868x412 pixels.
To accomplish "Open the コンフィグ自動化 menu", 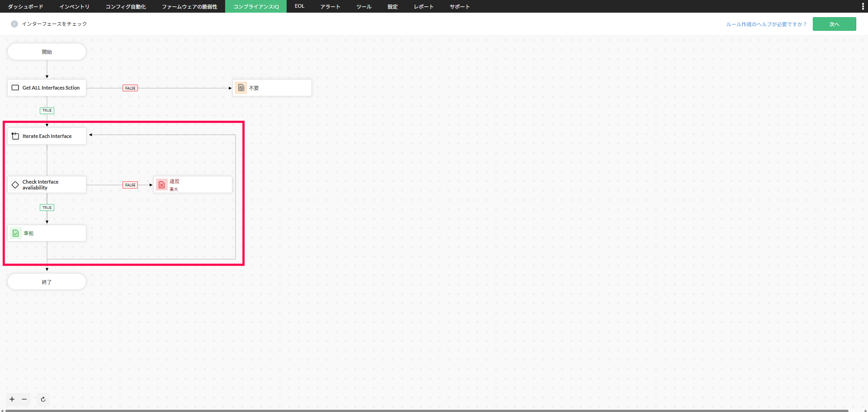I will 126,6.
